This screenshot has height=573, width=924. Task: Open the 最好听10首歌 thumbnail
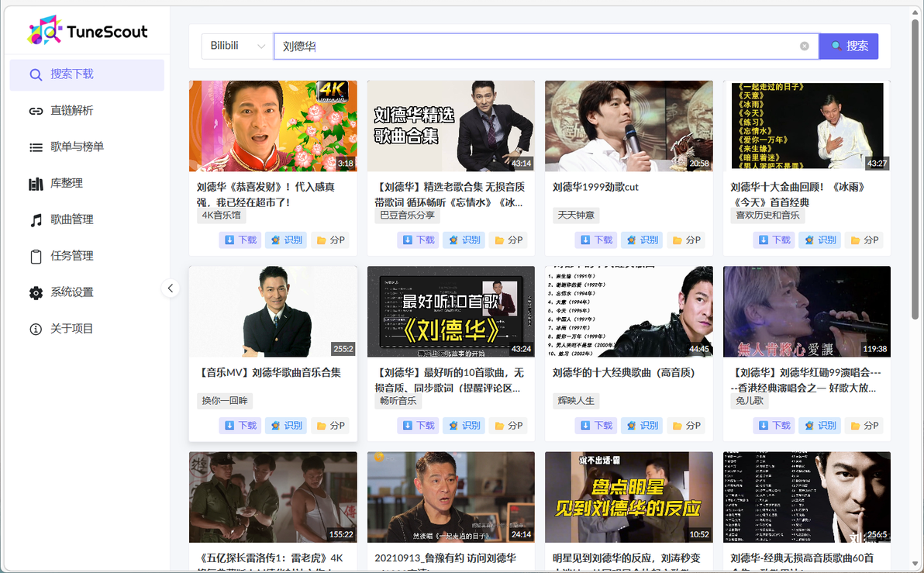pyautogui.click(x=451, y=312)
